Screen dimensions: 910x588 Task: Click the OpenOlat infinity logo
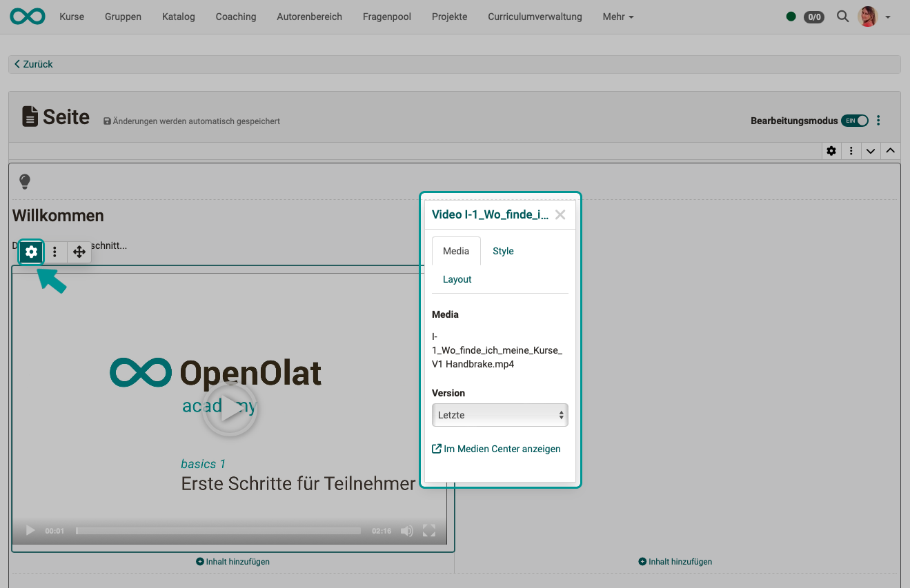[28, 17]
